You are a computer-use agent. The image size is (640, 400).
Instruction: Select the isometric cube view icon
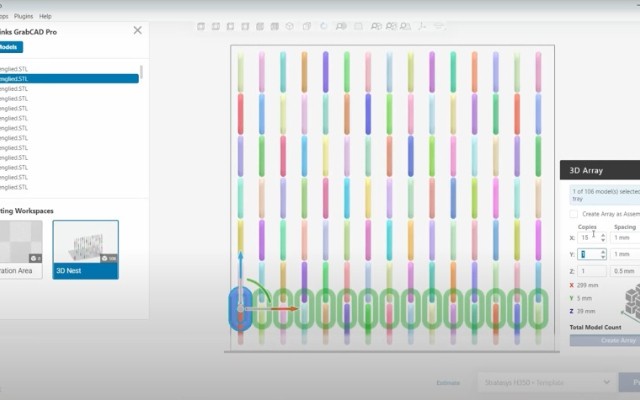289,27
